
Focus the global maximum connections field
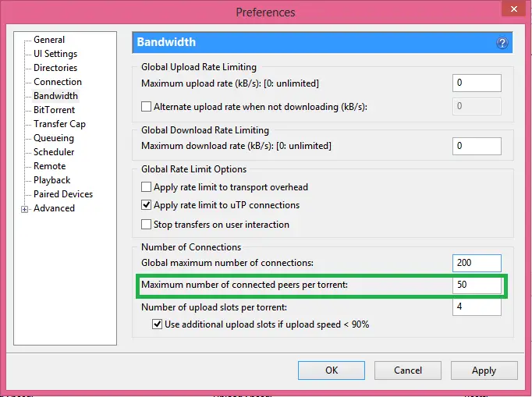coord(477,263)
